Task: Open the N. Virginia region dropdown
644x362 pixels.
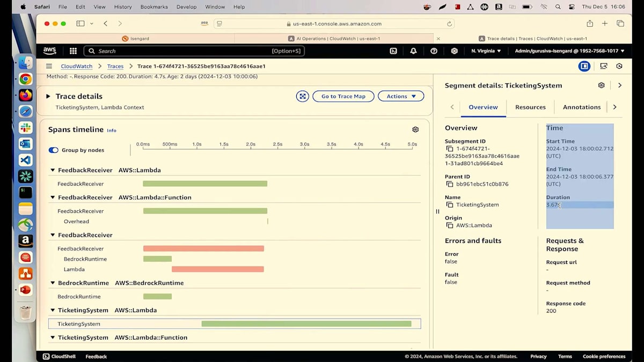Action: tap(486, 51)
